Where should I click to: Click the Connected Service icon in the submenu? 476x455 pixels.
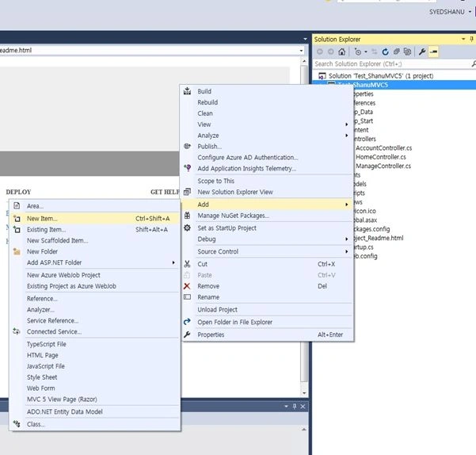coord(17,331)
